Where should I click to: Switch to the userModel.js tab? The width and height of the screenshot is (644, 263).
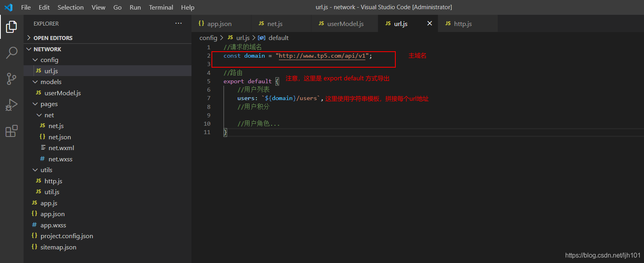point(345,24)
